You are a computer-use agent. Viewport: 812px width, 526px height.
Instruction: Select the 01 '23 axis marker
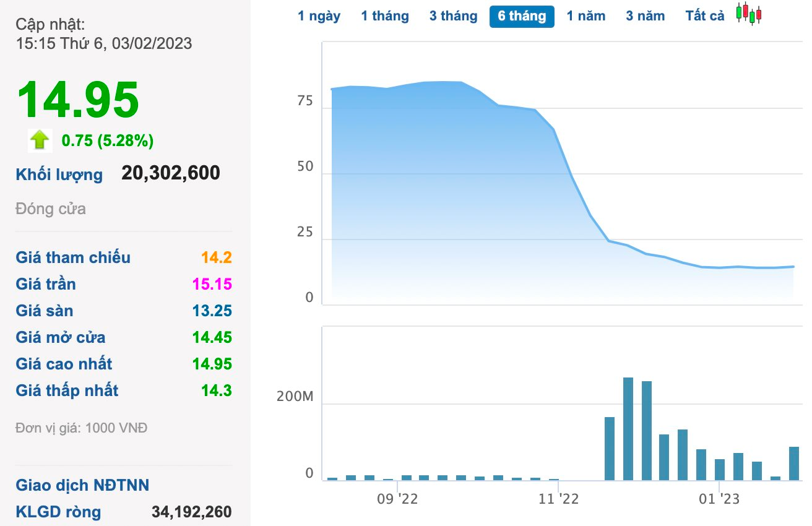719,499
